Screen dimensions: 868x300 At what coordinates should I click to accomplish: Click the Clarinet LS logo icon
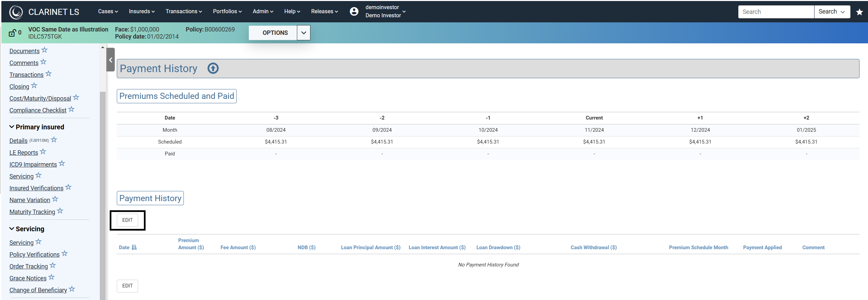[x=16, y=12]
